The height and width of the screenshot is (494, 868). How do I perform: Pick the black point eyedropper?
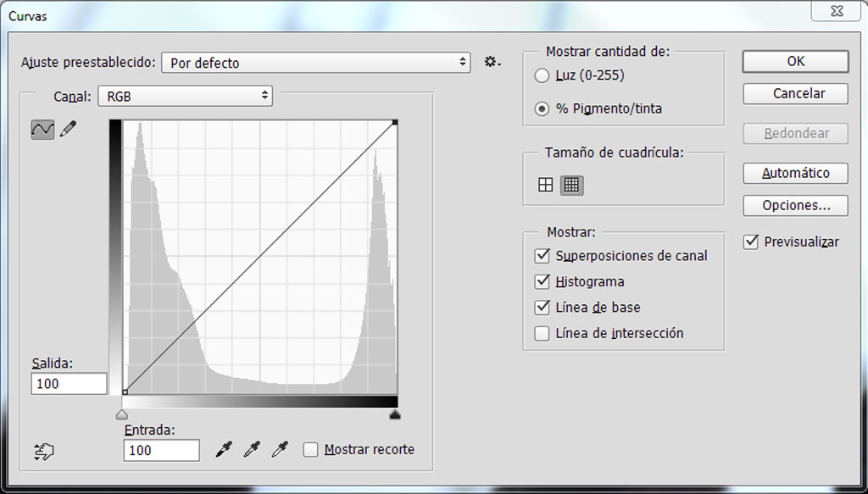coord(224,449)
